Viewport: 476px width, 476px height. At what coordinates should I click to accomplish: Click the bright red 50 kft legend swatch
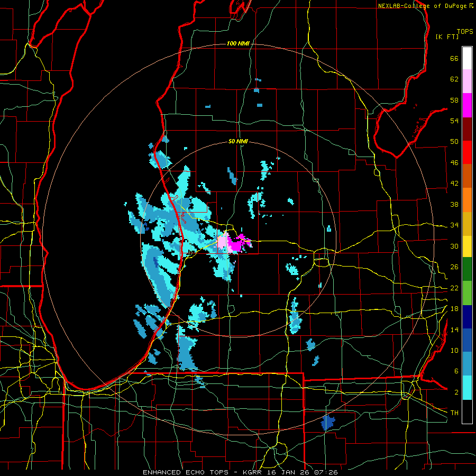coord(467,152)
